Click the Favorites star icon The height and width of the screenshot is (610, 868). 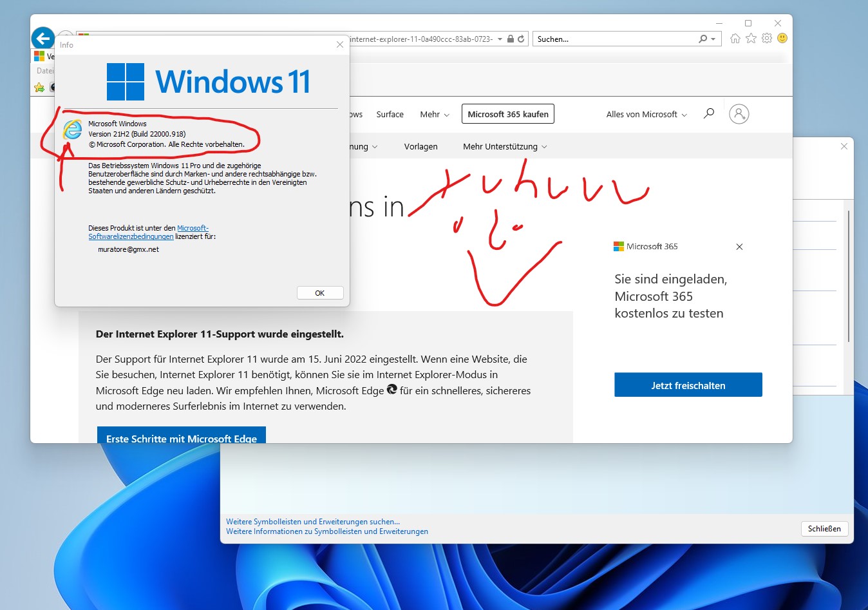click(751, 39)
